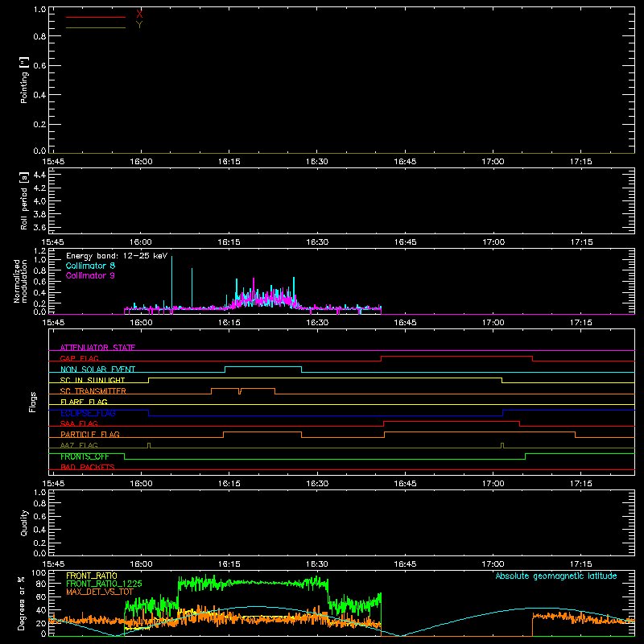Image resolution: width=644 pixels, height=644 pixels.
Task: Click the Collimator 8 legend text
Action: tap(90, 266)
